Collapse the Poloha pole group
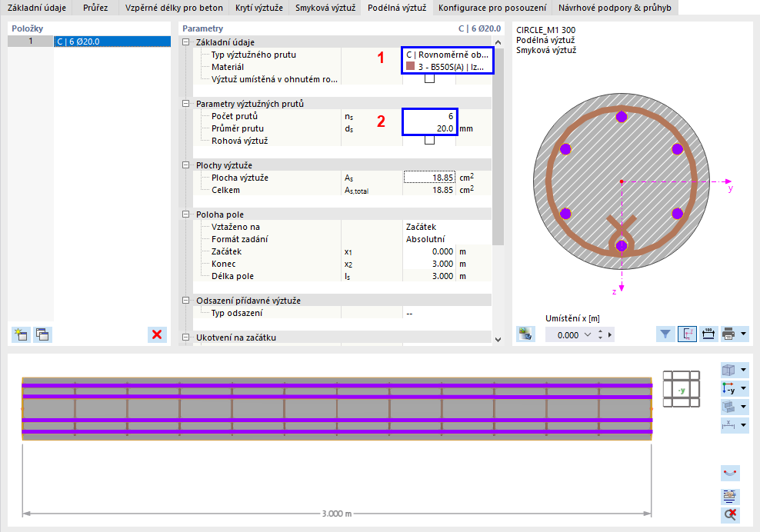 185,214
